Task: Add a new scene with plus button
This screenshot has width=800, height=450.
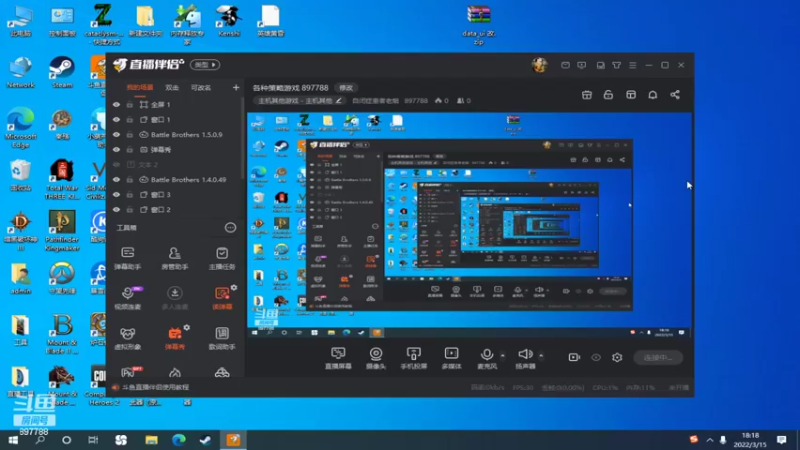Action: 236,88
